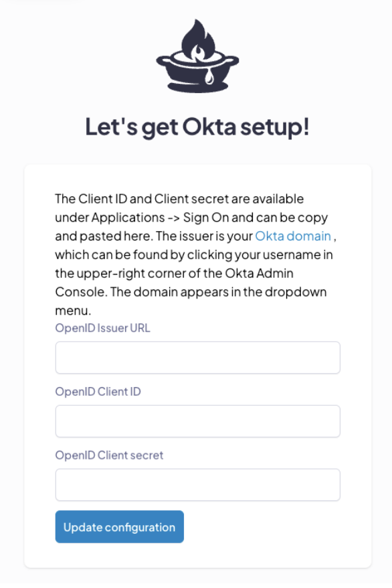Select the "OpenID Client ID" label
The height and width of the screenshot is (588, 392).
pos(98,392)
